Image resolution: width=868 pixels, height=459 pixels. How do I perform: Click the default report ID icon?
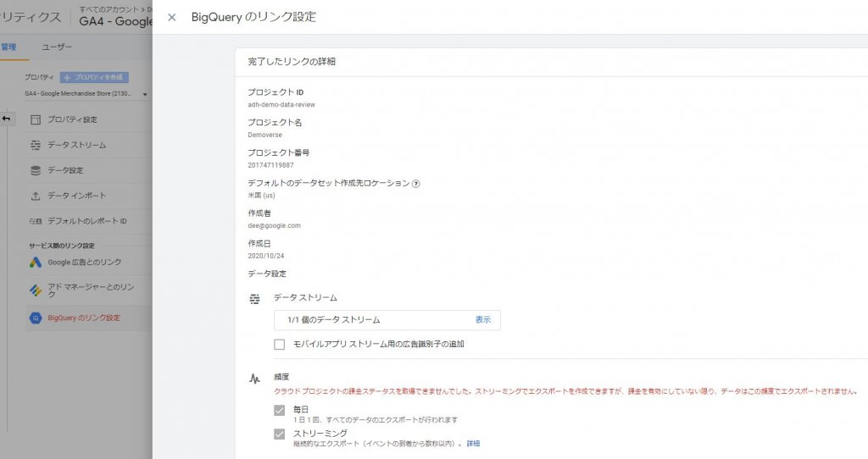pyautogui.click(x=36, y=221)
